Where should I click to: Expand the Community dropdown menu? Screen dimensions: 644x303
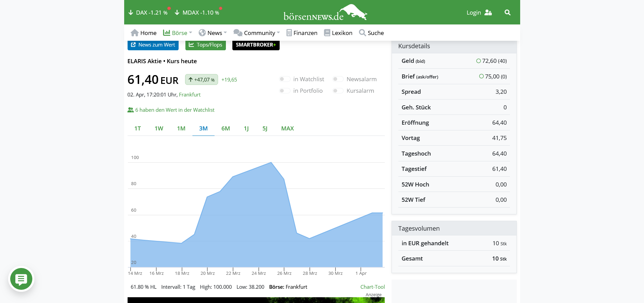pyautogui.click(x=257, y=33)
